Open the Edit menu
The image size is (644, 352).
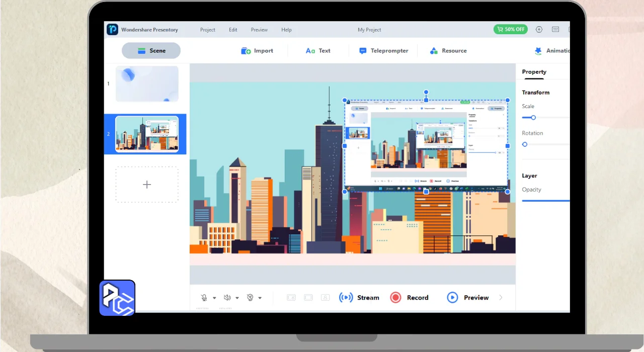tap(233, 30)
